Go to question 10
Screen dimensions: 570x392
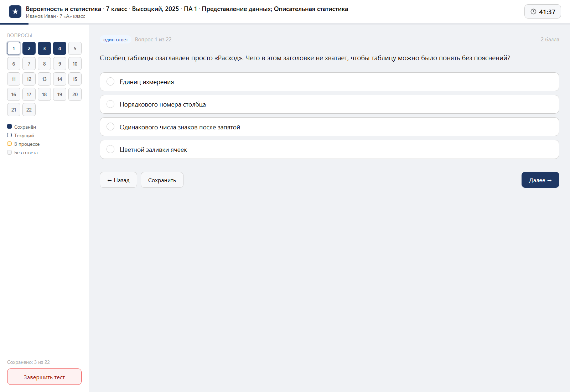(x=75, y=64)
